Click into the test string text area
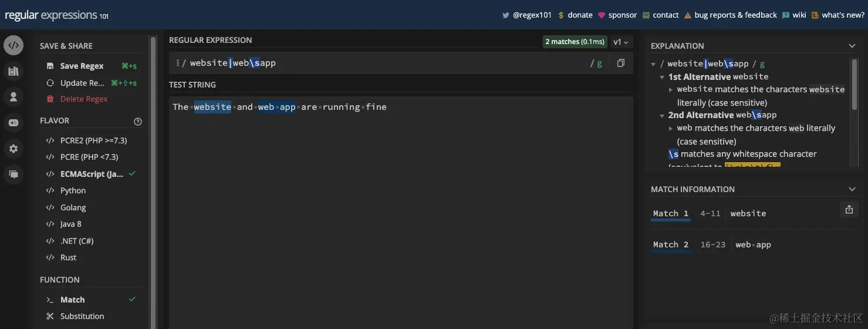 click(x=401, y=213)
